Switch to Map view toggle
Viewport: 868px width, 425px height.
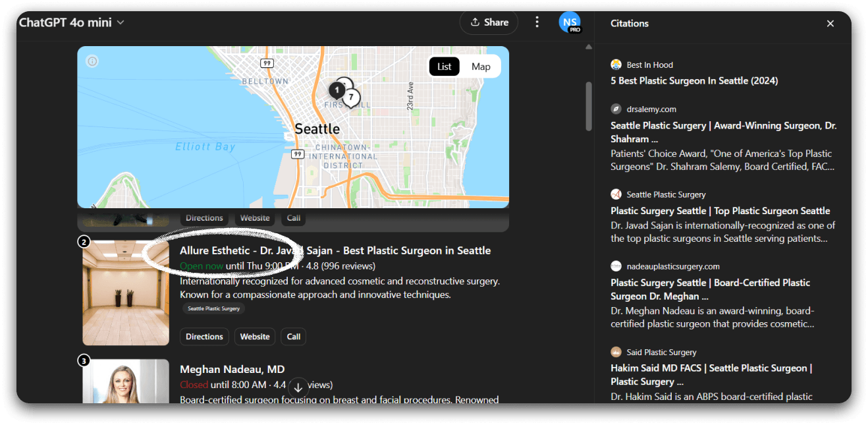[x=481, y=67]
